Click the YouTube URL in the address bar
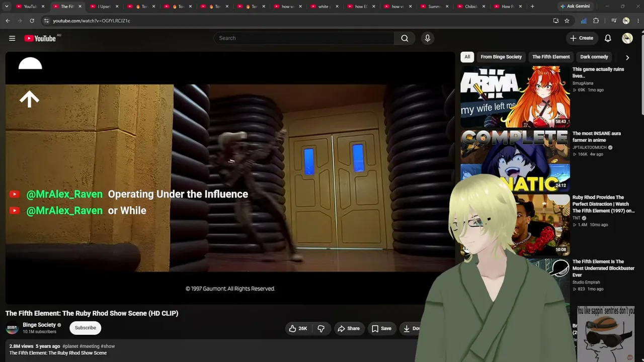 [x=92, y=21]
